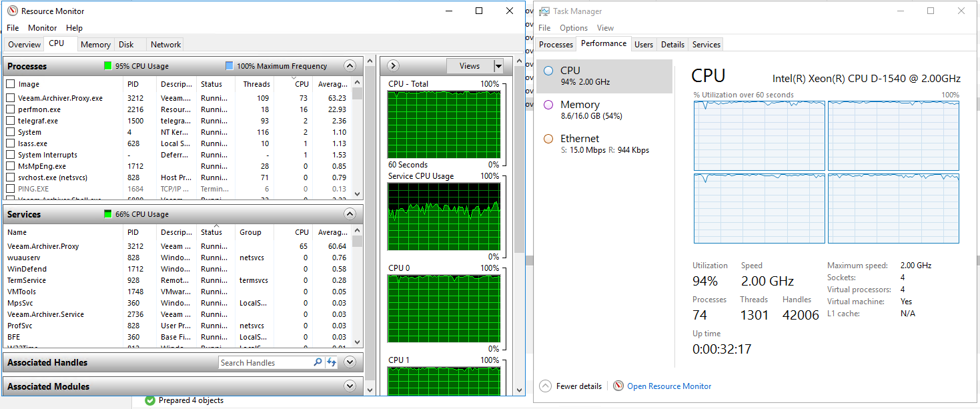Click the Task Manager title bar icon

coord(544,11)
